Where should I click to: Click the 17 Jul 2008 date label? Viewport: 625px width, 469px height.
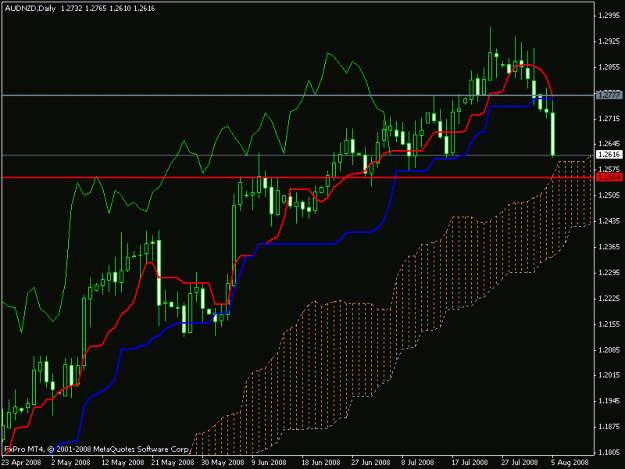(470, 463)
